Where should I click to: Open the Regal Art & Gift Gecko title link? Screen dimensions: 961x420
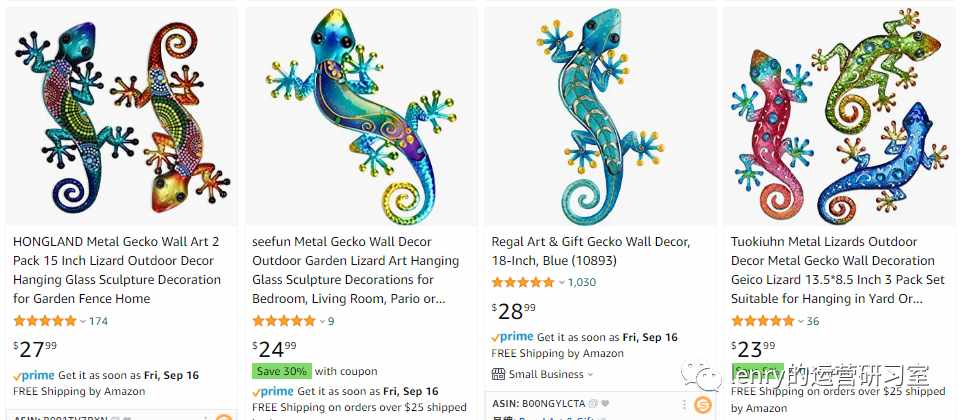[x=591, y=251]
